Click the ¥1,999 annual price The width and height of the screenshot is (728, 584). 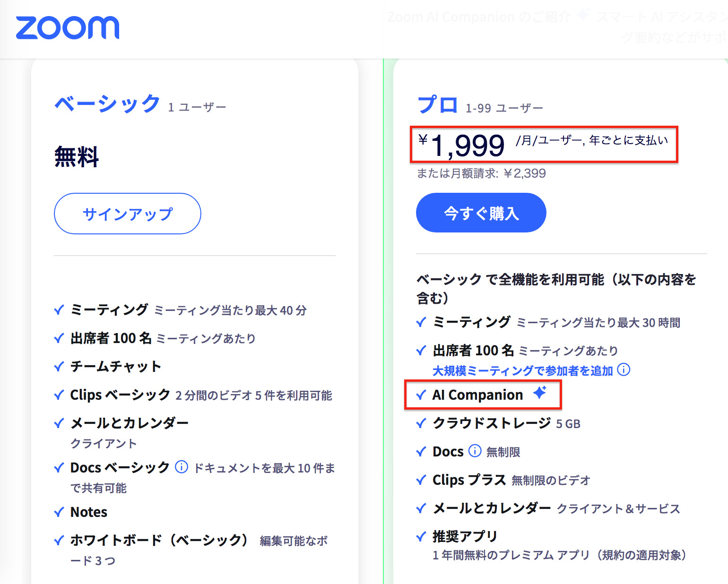[468, 145]
